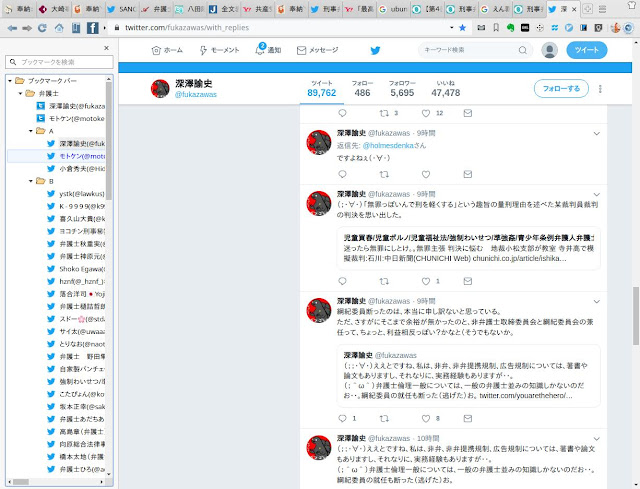Viewport: 640px width, 489px height.
Task: Like the chunichi article tweet with 1 like
Action: [x=426, y=281]
